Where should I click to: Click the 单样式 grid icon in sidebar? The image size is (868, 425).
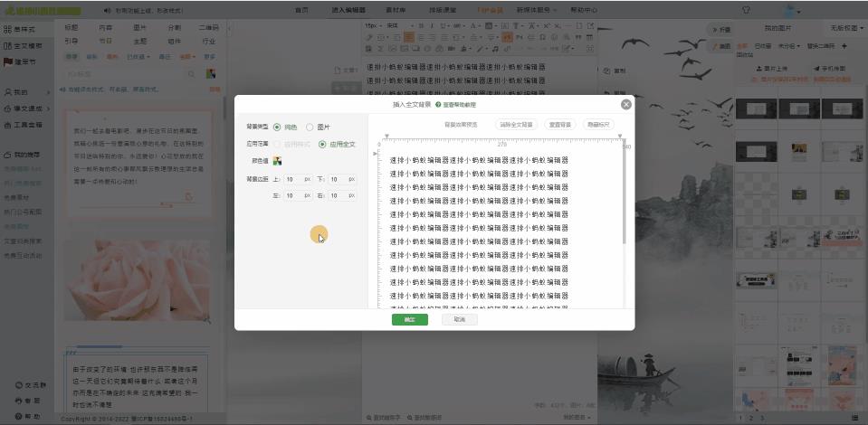point(8,30)
